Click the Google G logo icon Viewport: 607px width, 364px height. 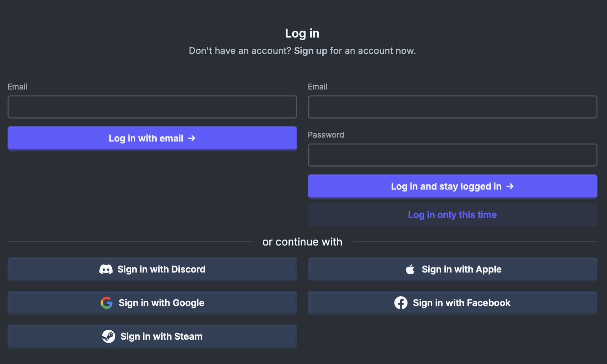tap(106, 303)
